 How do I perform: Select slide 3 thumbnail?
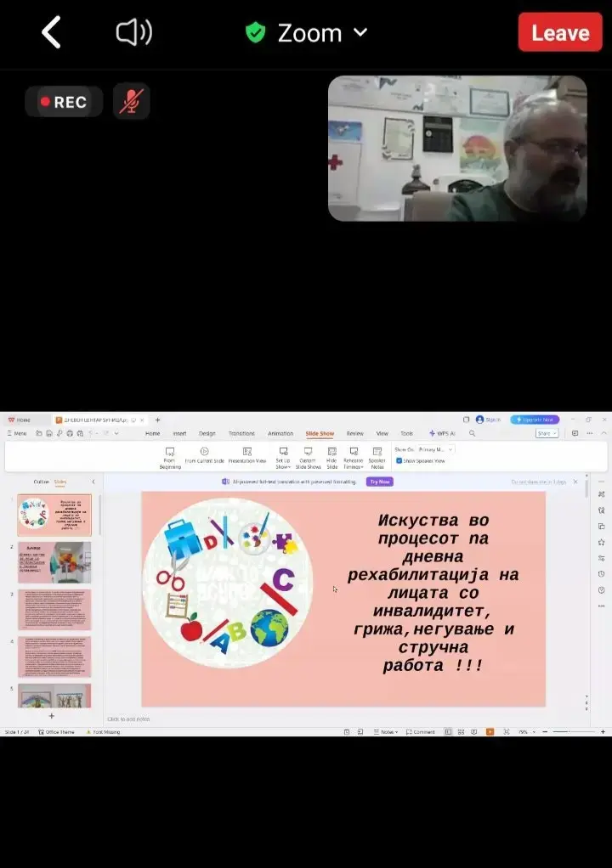tap(54, 610)
